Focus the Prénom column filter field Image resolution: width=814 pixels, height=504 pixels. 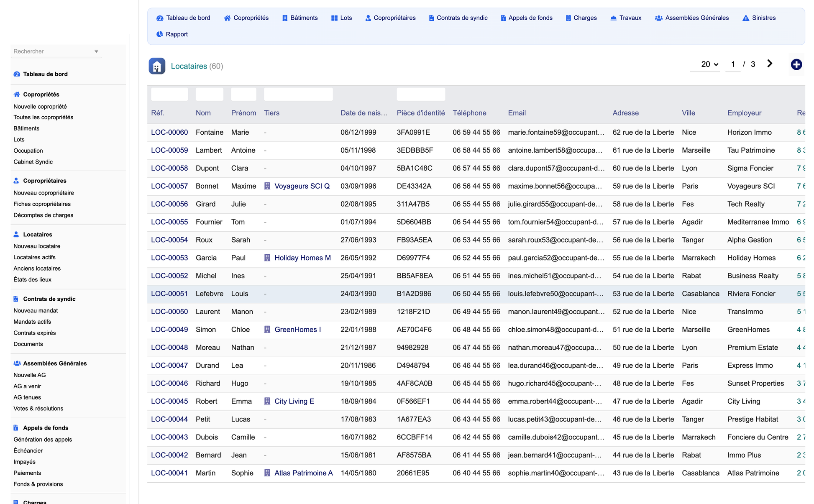click(244, 94)
